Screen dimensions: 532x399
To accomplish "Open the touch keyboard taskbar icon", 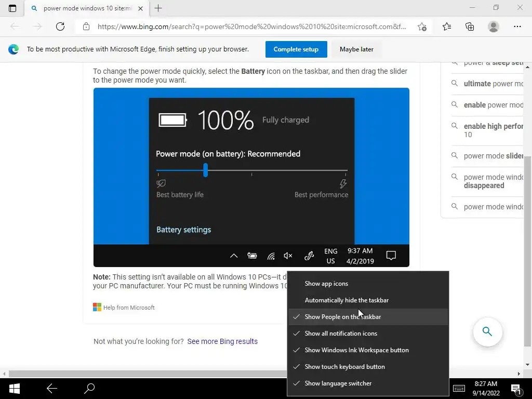I will point(459,389).
